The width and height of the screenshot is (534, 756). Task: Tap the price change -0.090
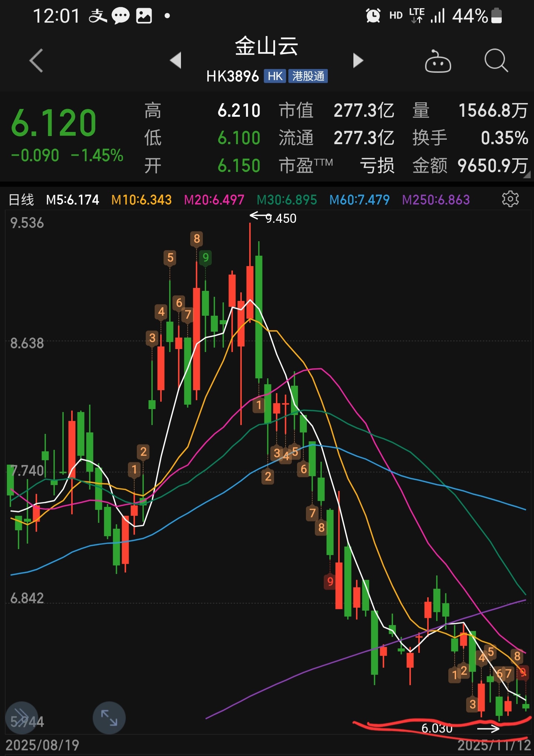pyautogui.click(x=35, y=155)
